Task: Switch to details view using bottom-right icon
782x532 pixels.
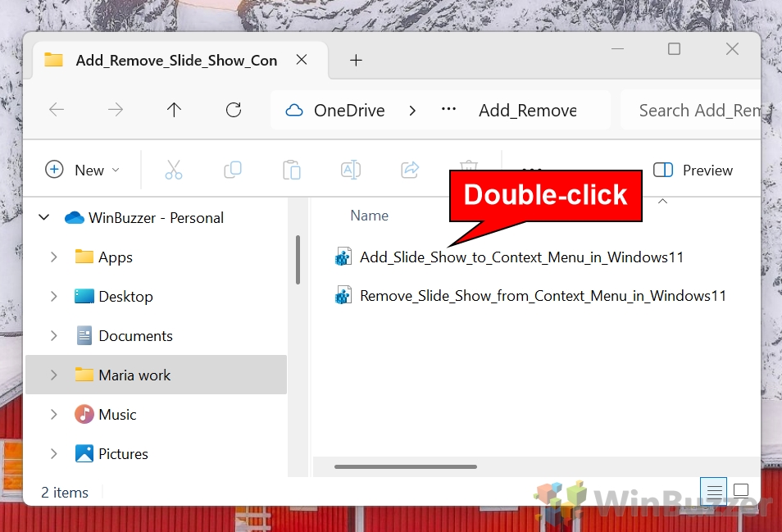Action: (x=713, y=489)
